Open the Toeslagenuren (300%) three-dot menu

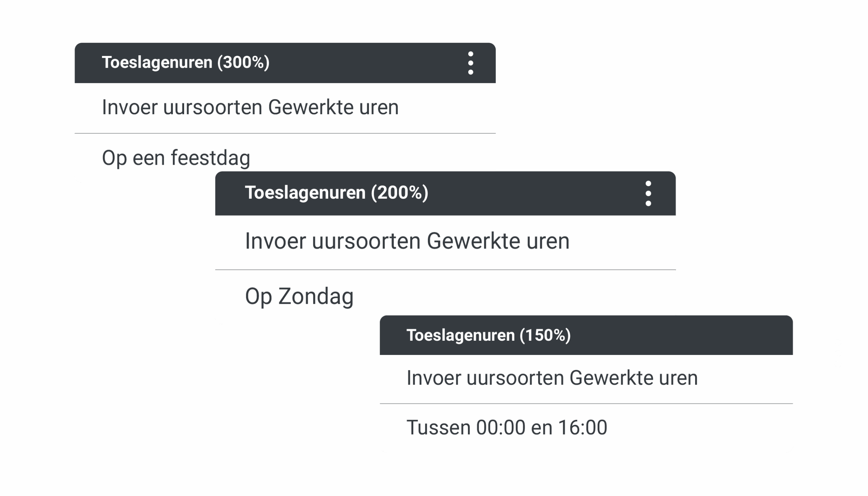click(471, 63)
